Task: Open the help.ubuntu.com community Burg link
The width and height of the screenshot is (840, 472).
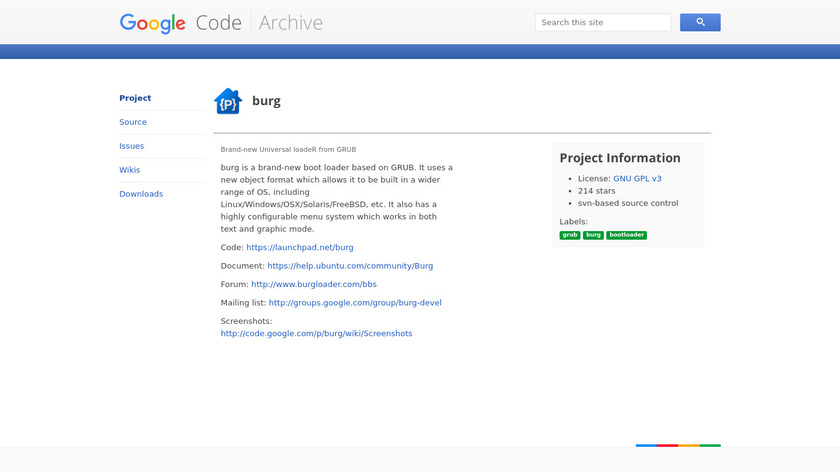Action: coord(350,266)
